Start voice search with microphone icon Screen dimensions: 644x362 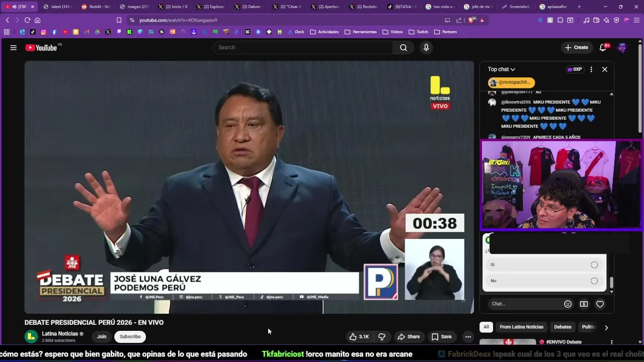[426, 47]
